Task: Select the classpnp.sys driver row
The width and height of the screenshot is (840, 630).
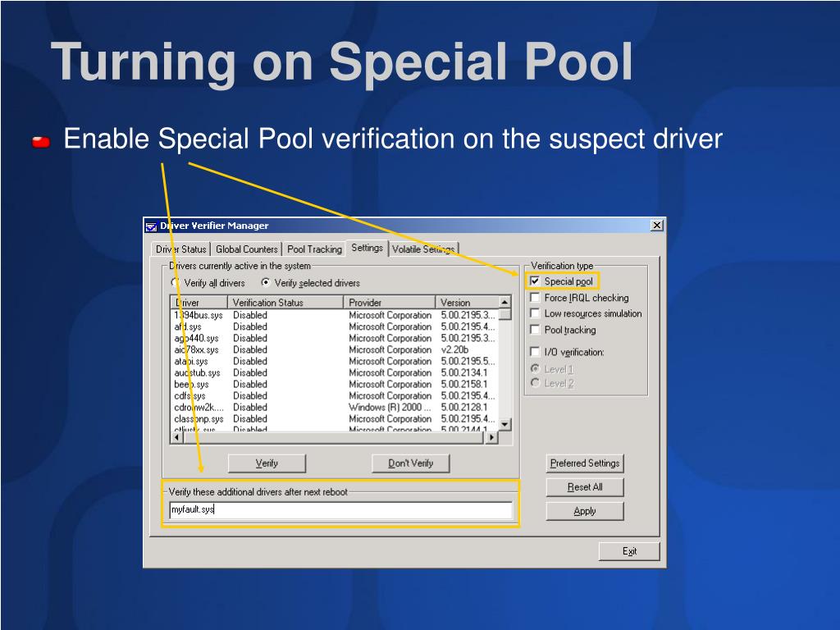Action: point(335,418)
